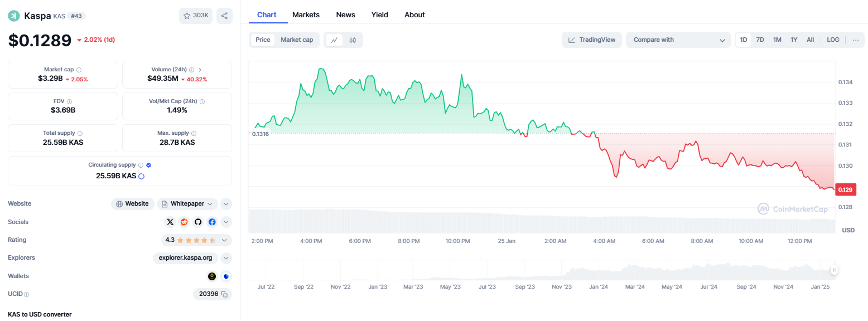Click the first wallet icon
Image resolution: width=868 pixels, height=321 pixels.
click(x=212, y=276)
